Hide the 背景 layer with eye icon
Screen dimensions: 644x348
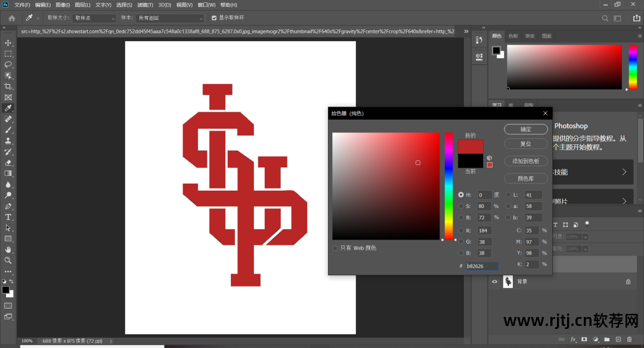(494, 281)
